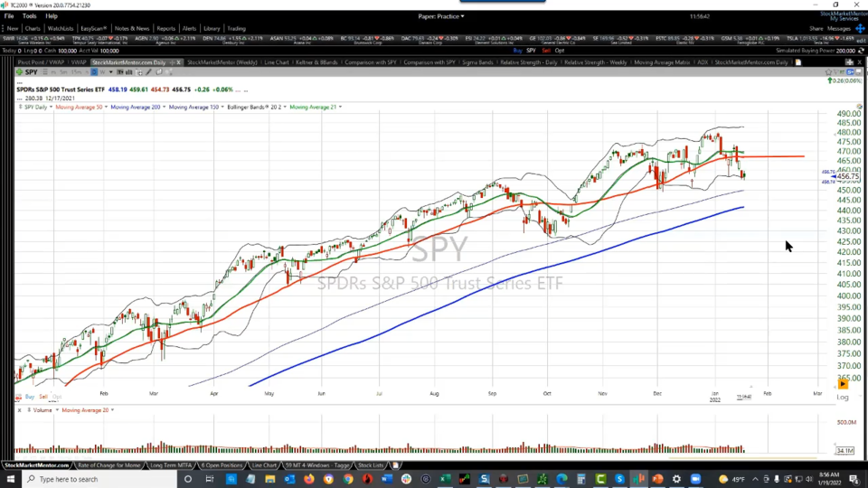Switch to Moving Average Matrix tab
868x488 pixels.
point(662,62)
